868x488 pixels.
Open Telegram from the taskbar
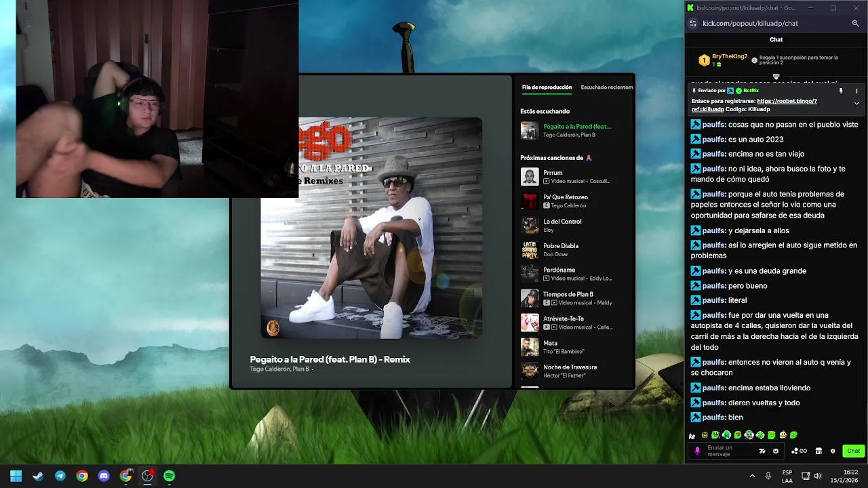pos(60,476)
